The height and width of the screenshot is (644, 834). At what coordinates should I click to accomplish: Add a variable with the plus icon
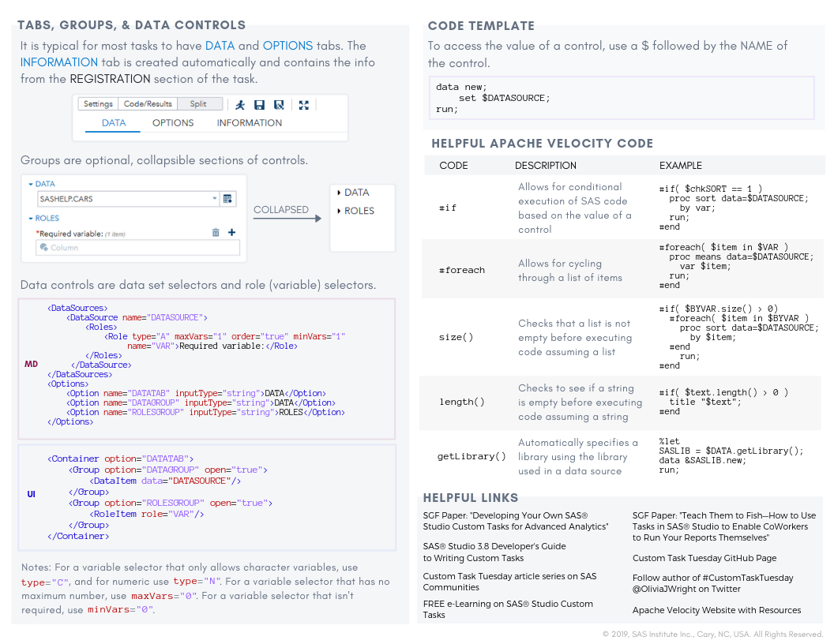coord(231,232)
